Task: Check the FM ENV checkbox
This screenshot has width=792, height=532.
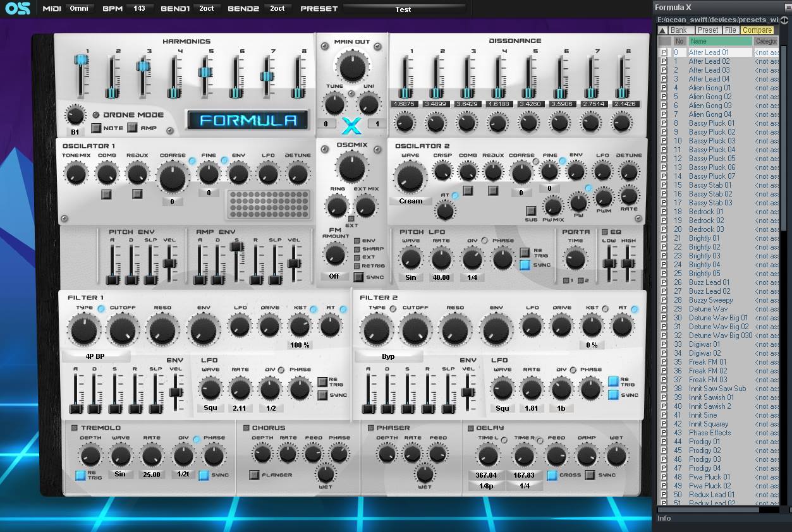Action: pos(357,241)
